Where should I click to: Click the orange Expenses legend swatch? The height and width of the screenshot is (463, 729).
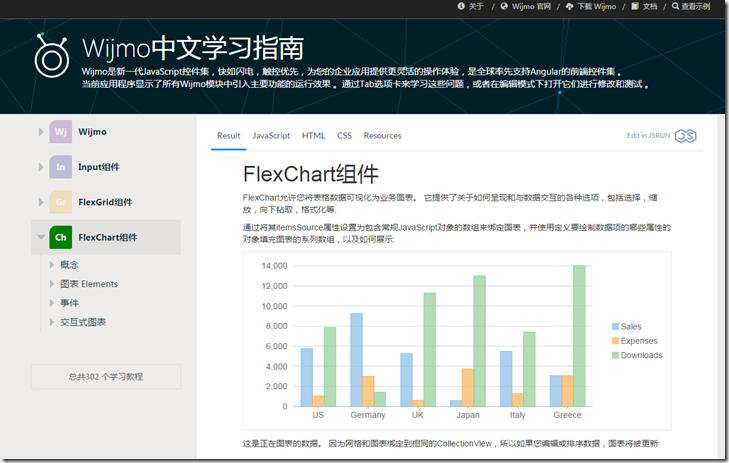(x=615, y=341)
